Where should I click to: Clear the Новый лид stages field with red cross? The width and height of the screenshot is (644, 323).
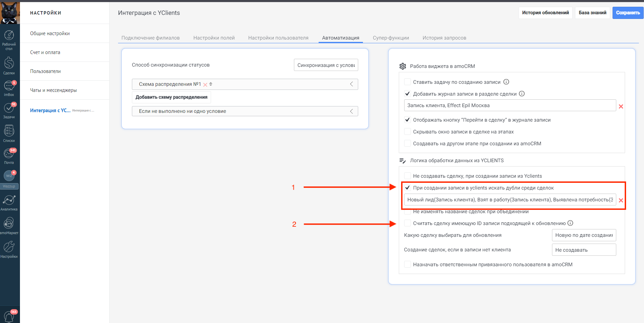(621, 200)
